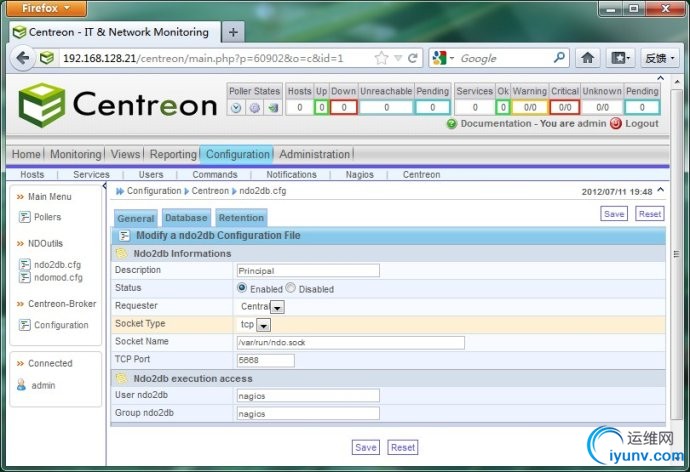Open the URL history dropdown arrow
690x472 pixels.
[398, 58]
